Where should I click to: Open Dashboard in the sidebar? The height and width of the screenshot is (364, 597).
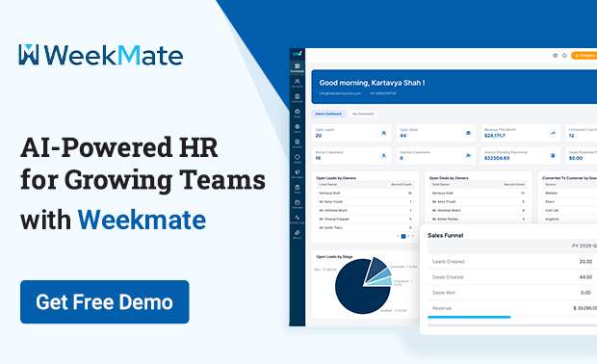pyautogui.click(x=298, y=67)
